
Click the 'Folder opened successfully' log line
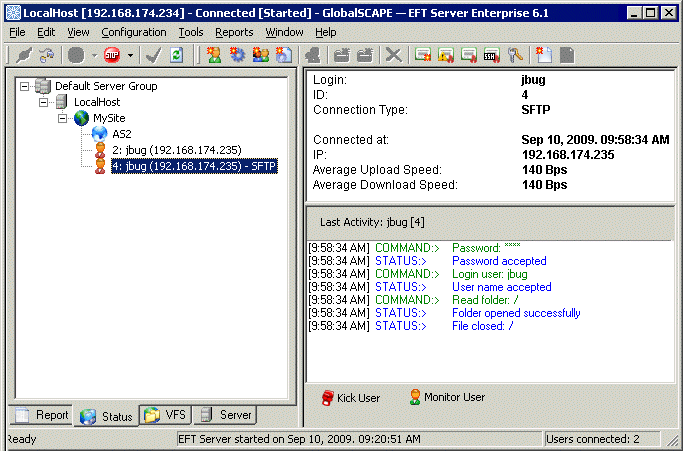[516, 313]
